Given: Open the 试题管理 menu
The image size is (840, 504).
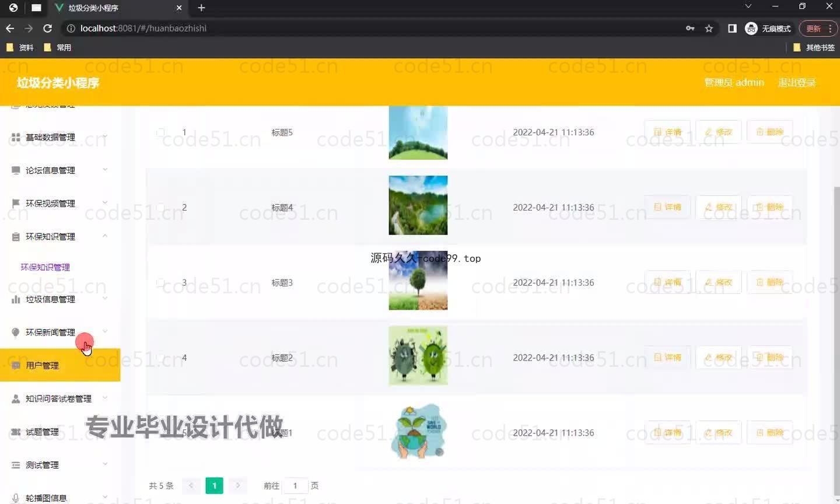Looking at the screenshot, I should pyautogui.click(x=60, y=432).
